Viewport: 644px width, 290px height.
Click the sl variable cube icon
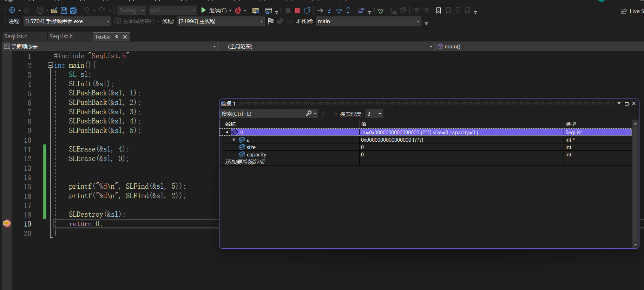click(235, 132)
